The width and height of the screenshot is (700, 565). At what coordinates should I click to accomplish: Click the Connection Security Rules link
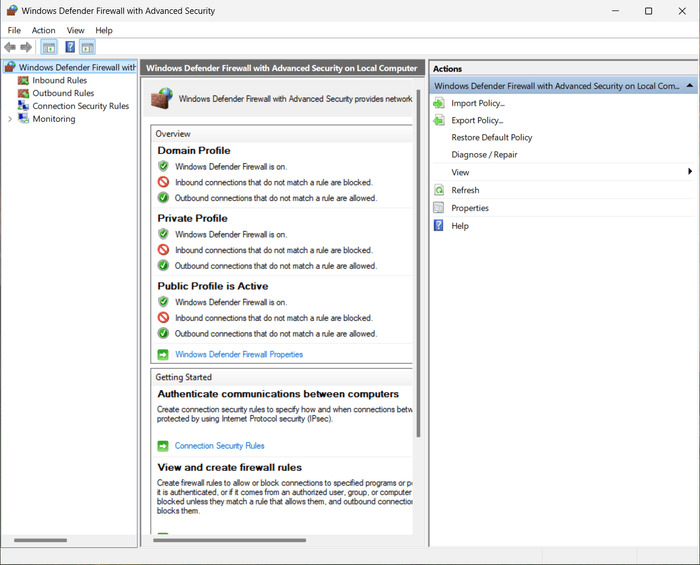[219, 446]
